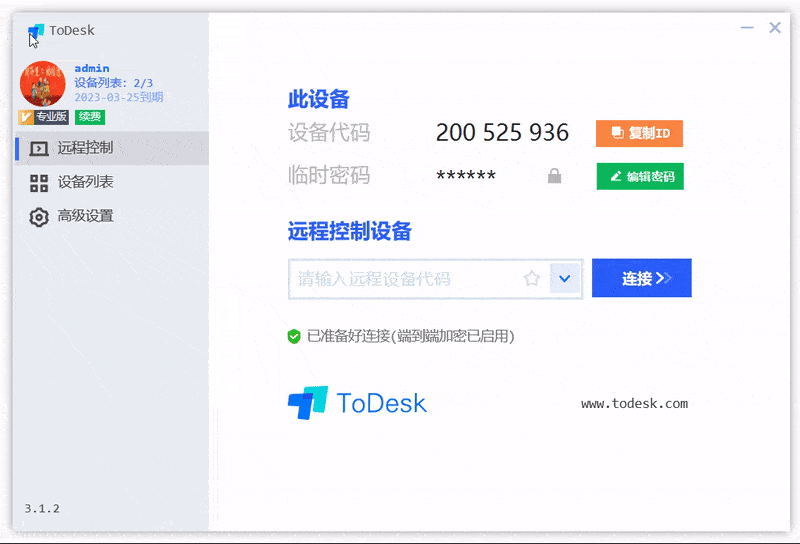Click the 设备代码 label
Image resolution: width=800 pixels, height=544 pixels.
[x=329, y=133]
